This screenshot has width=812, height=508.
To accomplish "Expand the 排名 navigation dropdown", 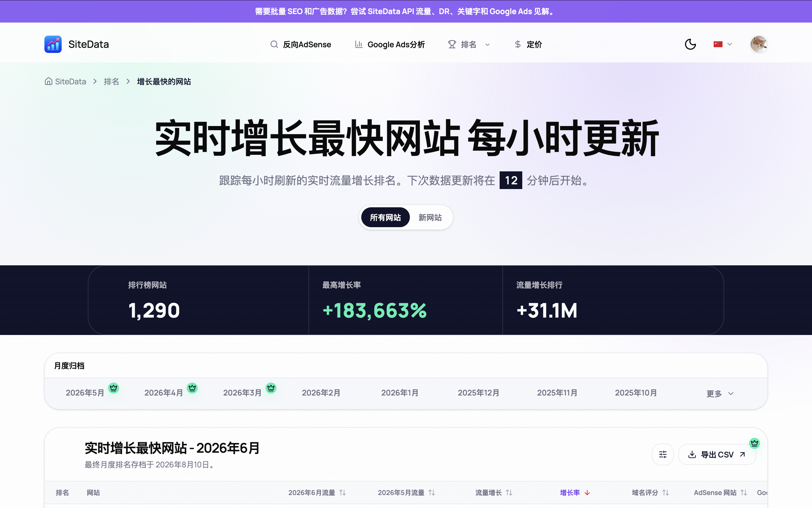I will click(x=469, y=44).
